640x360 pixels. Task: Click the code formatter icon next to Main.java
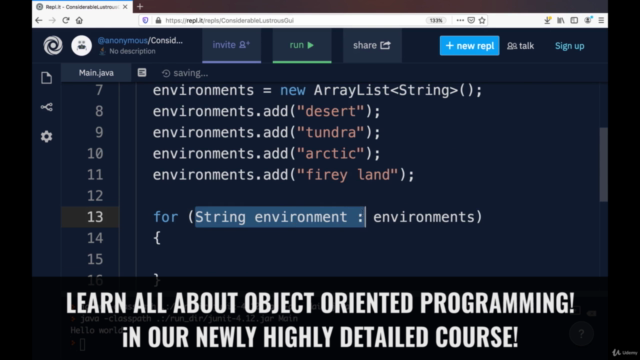(x=142, y=73)
